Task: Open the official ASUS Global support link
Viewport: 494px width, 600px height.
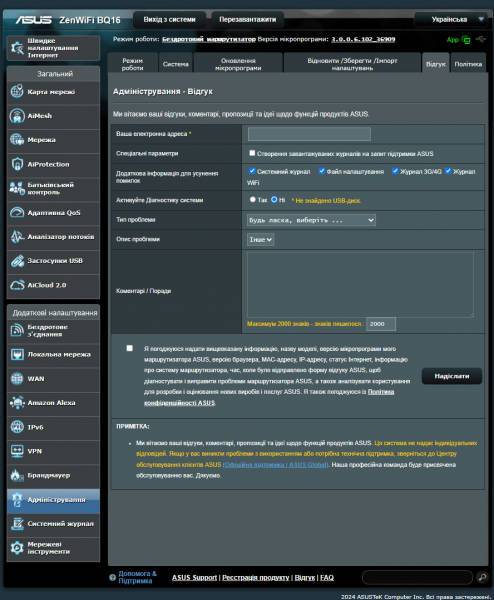Action: (x=276, y=465)
